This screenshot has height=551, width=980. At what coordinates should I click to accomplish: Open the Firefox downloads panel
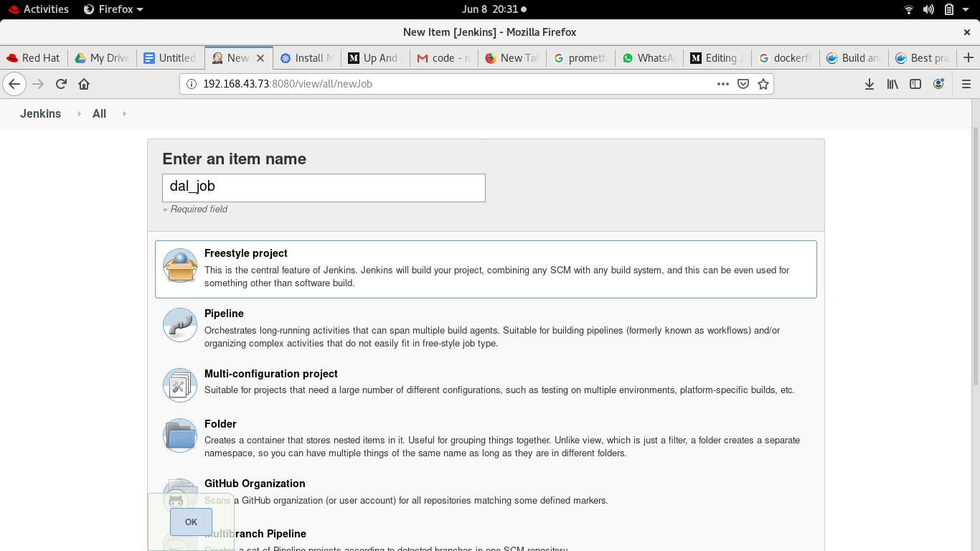tap(870, 84)
